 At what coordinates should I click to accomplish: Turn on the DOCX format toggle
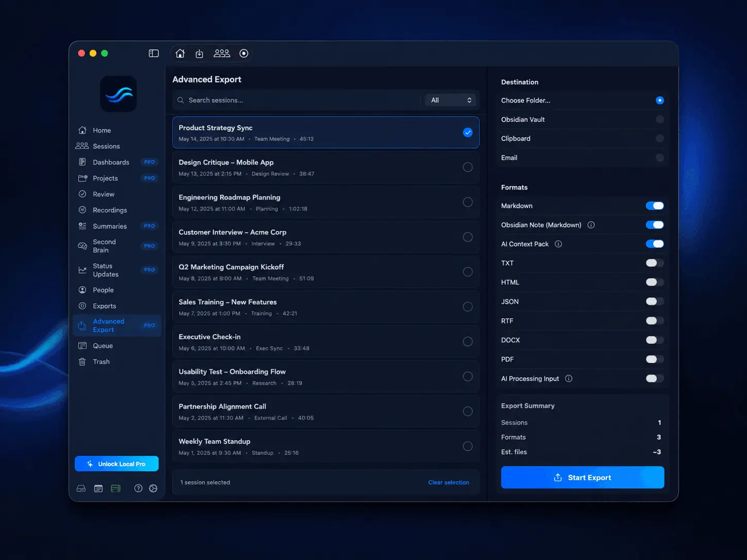tap(655, 340)
